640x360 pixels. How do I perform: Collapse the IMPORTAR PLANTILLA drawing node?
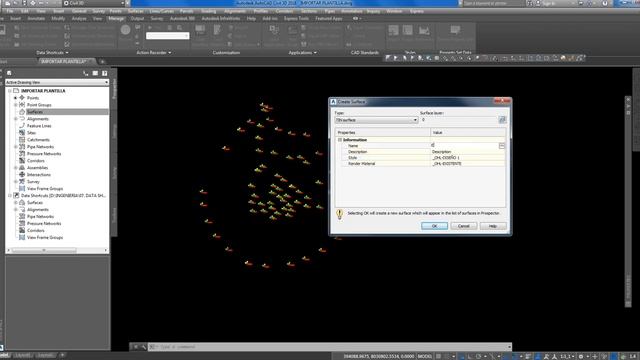[10, 91]
